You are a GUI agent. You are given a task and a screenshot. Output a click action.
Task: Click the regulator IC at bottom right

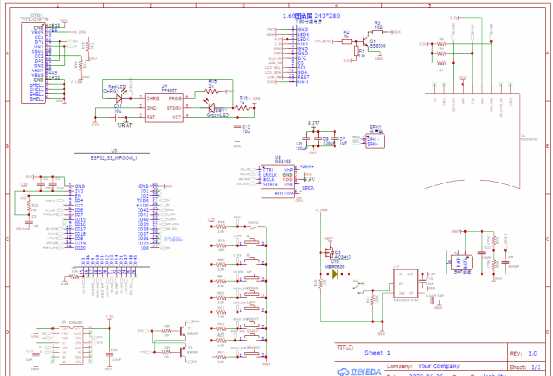coord(406,284)
